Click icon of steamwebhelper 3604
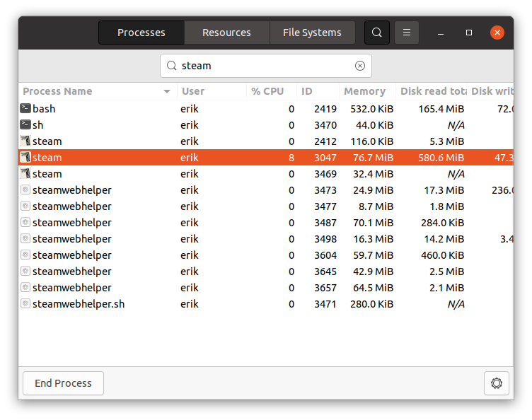Image resolution: width=532 pixels, height=420 pixels. tap(25, 255)
